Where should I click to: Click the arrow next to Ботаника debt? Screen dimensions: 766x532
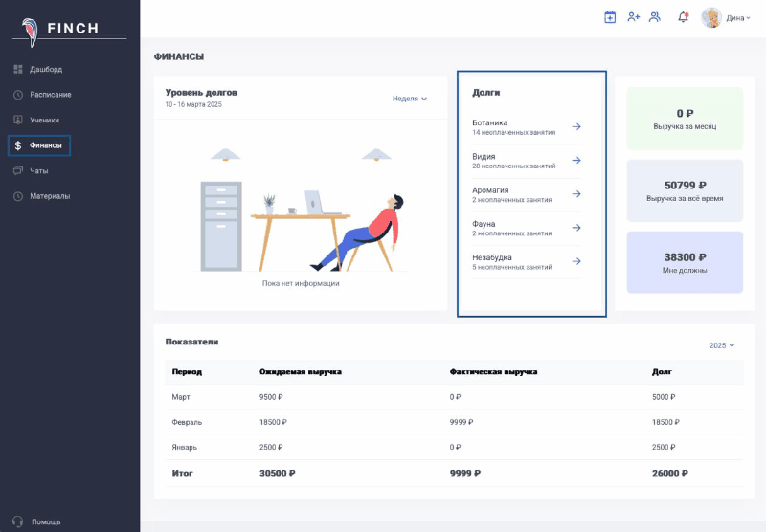576,126
